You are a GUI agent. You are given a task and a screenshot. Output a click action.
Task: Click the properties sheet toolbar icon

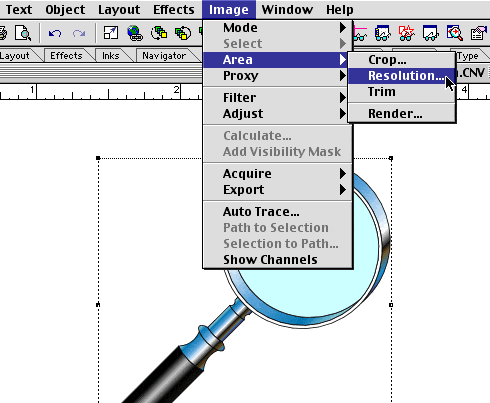(x=478, y=33)
